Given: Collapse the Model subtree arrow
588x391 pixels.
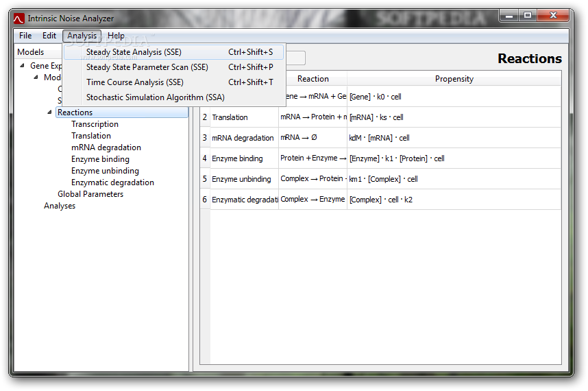Looking at the screenshot, I should pyautogui.click(x=36, y=78).
